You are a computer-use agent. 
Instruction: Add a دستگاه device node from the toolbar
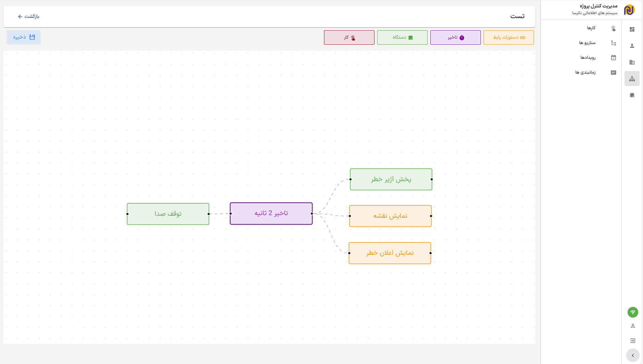[x=402, y=38]
